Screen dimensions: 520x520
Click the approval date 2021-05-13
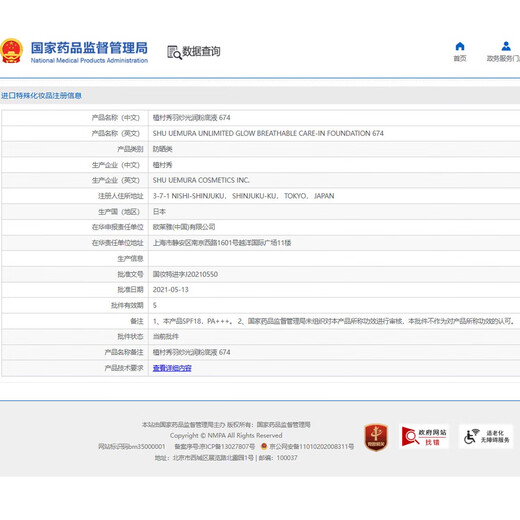(170, 290)
